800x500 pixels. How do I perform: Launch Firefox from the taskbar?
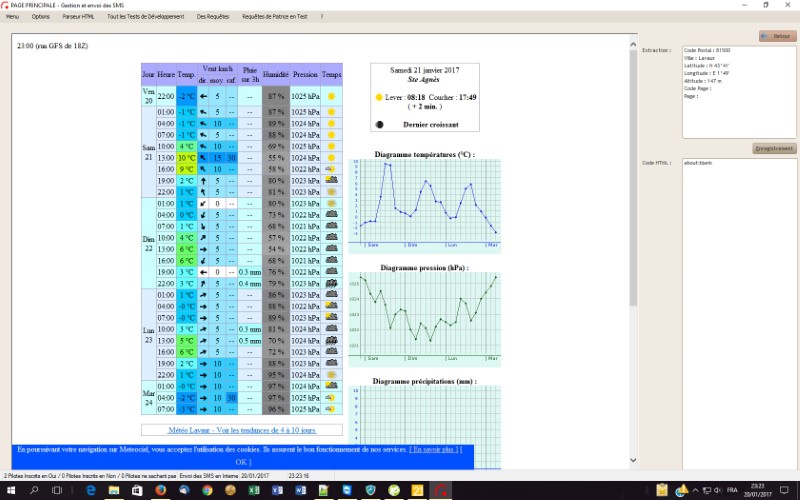[160, 490]
